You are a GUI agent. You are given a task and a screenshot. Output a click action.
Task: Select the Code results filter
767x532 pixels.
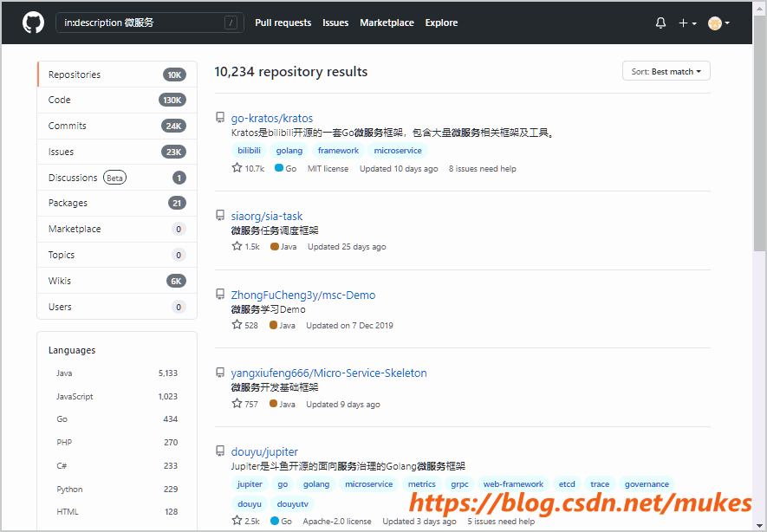117,100
